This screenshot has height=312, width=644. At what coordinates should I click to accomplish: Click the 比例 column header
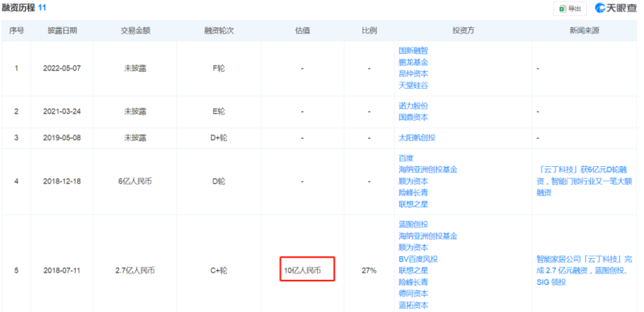pos(369,31)
